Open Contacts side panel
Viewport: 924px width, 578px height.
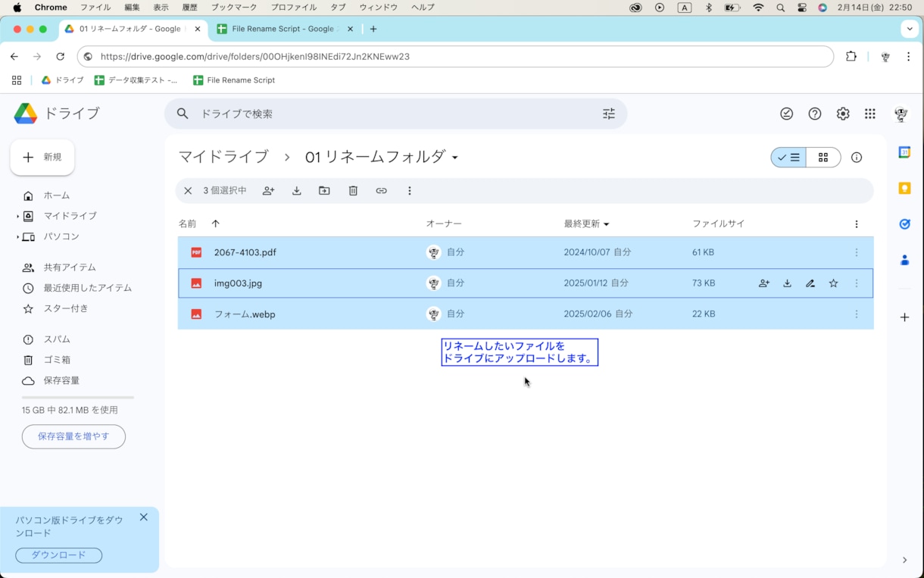tap(904, 260)
